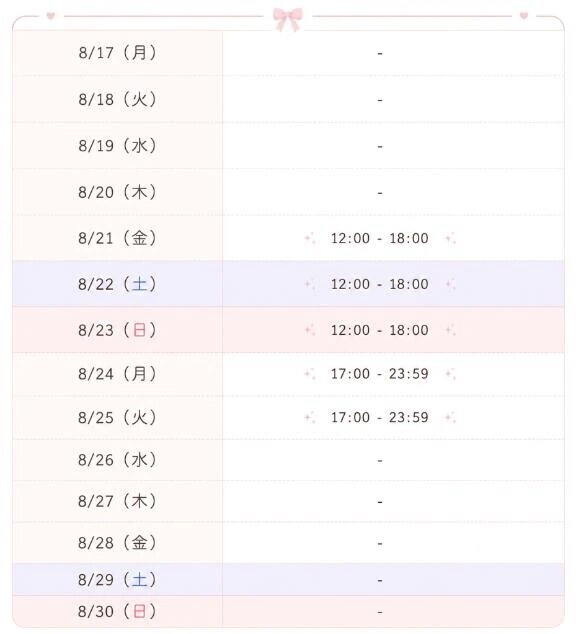Click the dash for 8/26 (水)

(380, 461)
